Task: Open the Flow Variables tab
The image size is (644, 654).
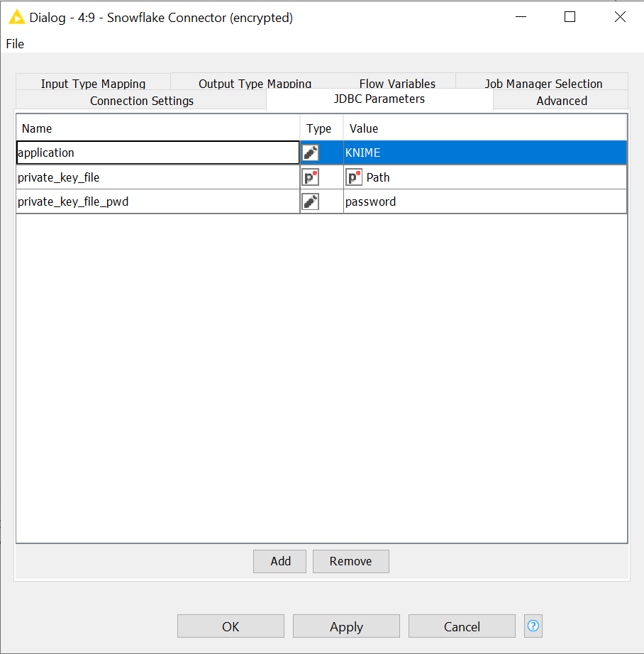Action: click(397, 82)
